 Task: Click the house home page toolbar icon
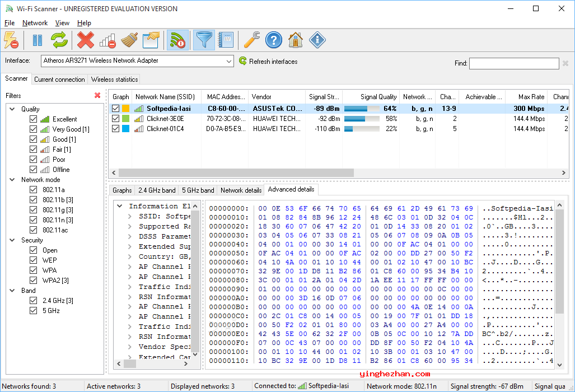pos(296,40)
